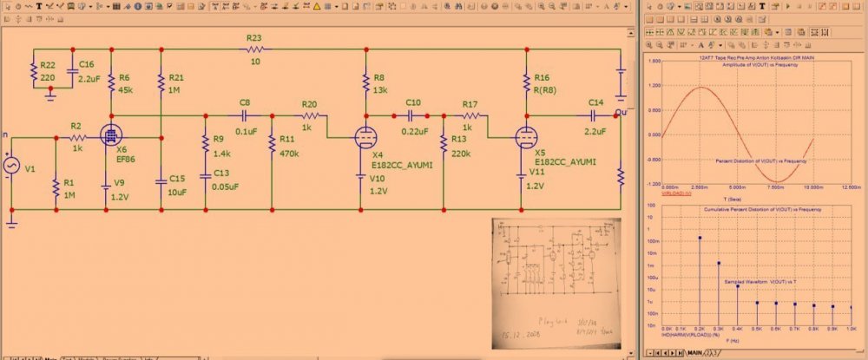The height and width of the screenshot is (360, 868).
Task: Select the MAIN tab below the plots
Action: click(694, 353)
